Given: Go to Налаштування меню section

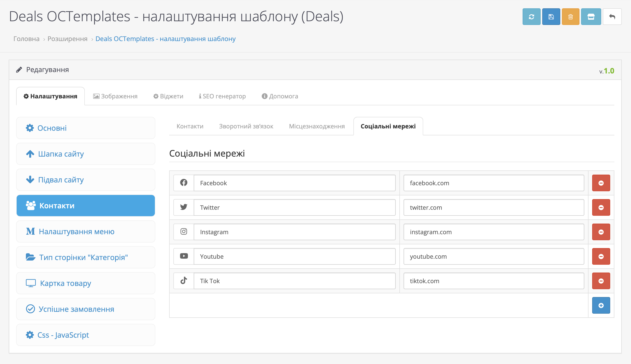Looking at the screenshot, I should coord(86,231).
